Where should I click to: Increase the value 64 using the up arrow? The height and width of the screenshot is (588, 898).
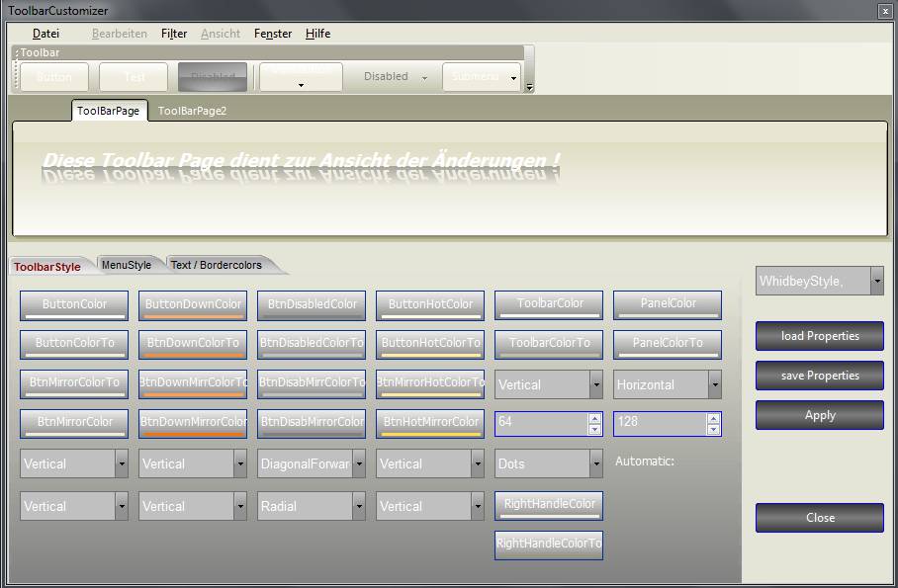(x=594, y=418)
